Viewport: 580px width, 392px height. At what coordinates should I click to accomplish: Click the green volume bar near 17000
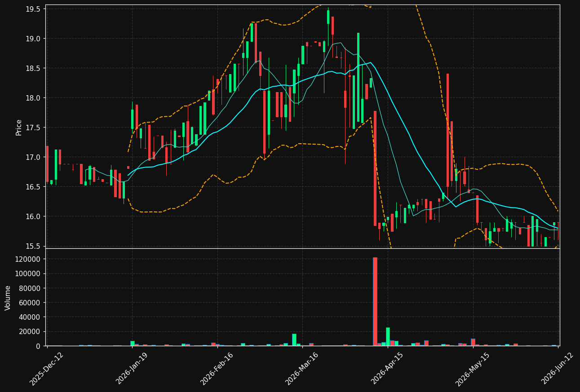(294, 339)
